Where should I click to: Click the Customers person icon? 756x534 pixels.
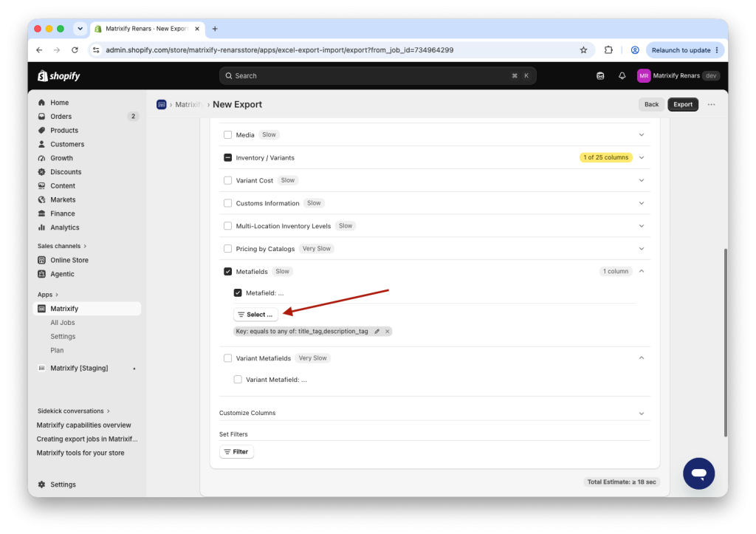[x=42, y=144]
